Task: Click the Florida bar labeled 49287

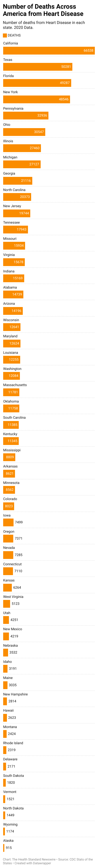Action: pos(37,83)
